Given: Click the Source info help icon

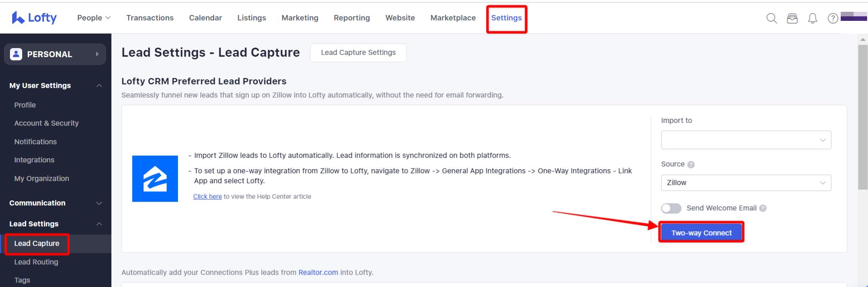Looking at the screenshot, I should click(x=691, y=165).
